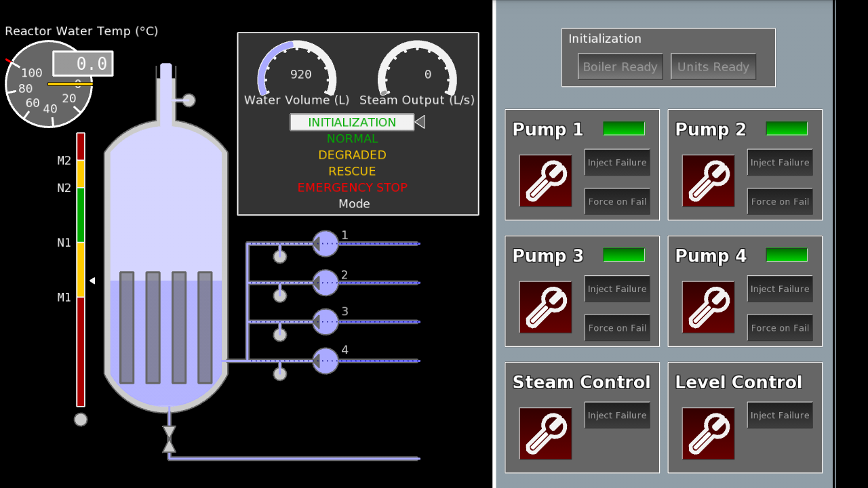Screen dimensions: 868x488
Task: Select pump 2 symbol in the boiler diagram
Action: (x=325, y=283)
